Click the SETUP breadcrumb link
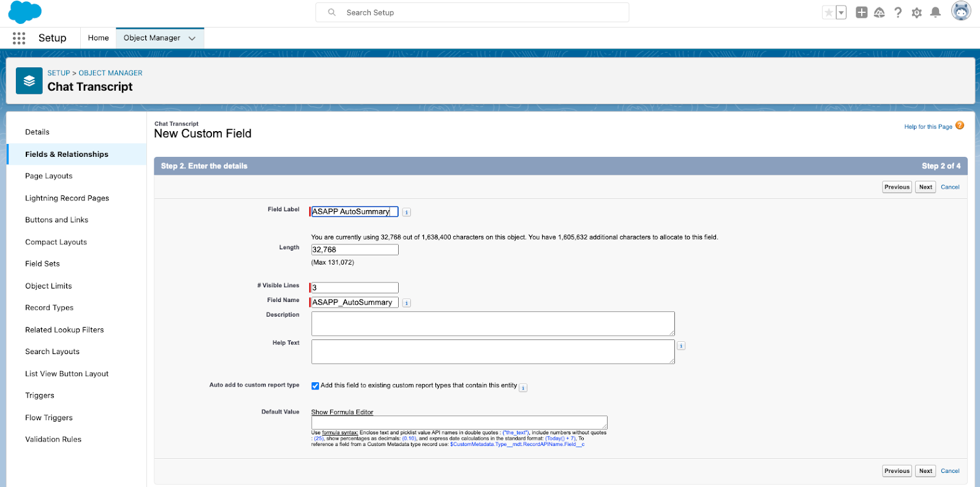The width and height of the screenshot is (980, 487). click(59, 73)
